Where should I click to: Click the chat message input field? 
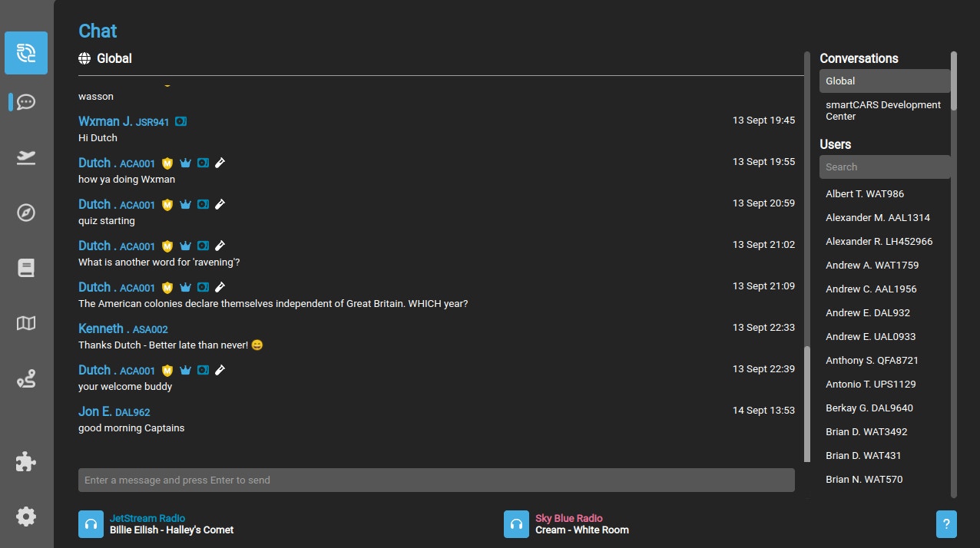click(436, 480)
